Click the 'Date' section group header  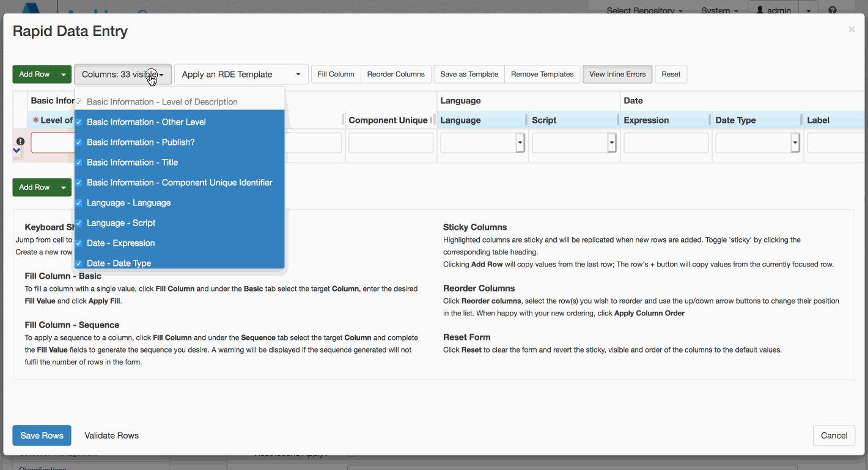tap(633, 101)
